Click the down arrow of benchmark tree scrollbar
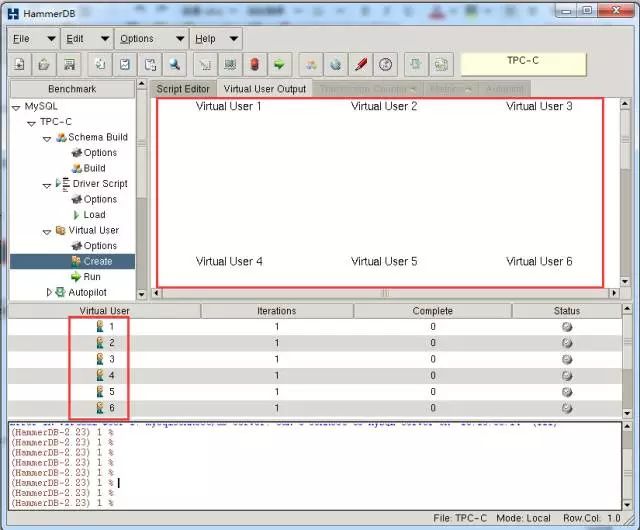The width and height of the screenshot is (640, 530). (x=141, y=294)
